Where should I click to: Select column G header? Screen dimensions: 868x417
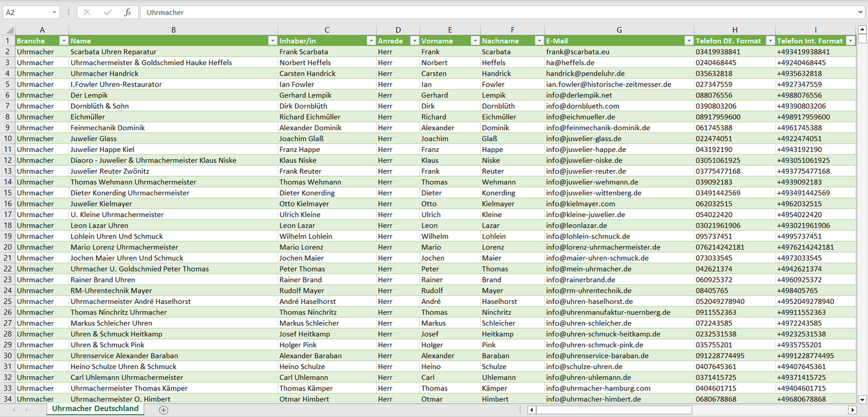point(619,29)
